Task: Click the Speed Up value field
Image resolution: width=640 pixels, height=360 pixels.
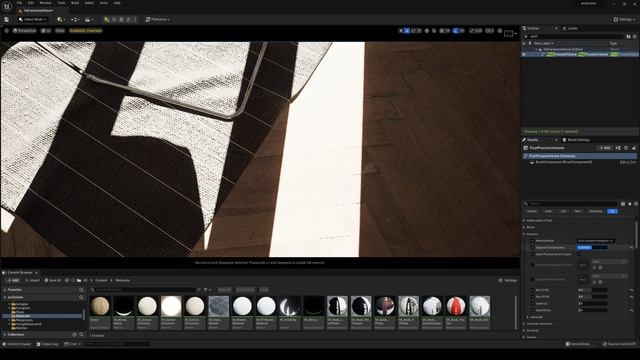Action: [x=592, y=304]
